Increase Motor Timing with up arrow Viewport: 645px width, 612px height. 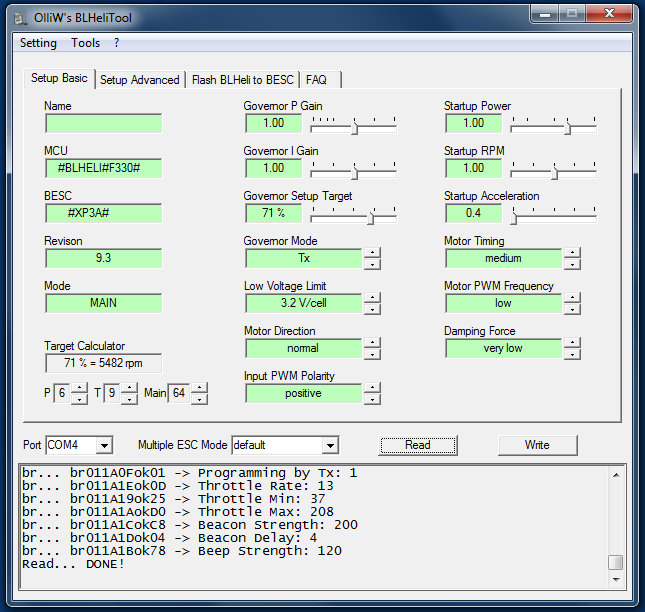(572, 252)
